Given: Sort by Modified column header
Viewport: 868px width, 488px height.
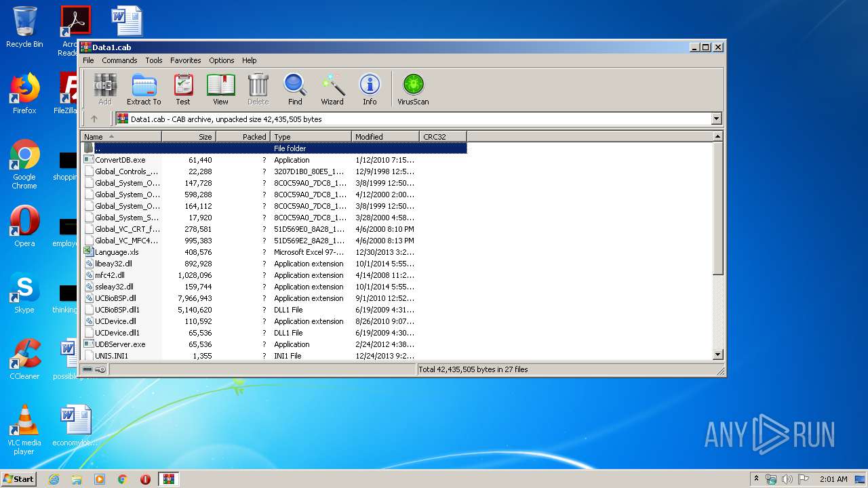Looking at the screenshot, I should [x=385, y=137].
